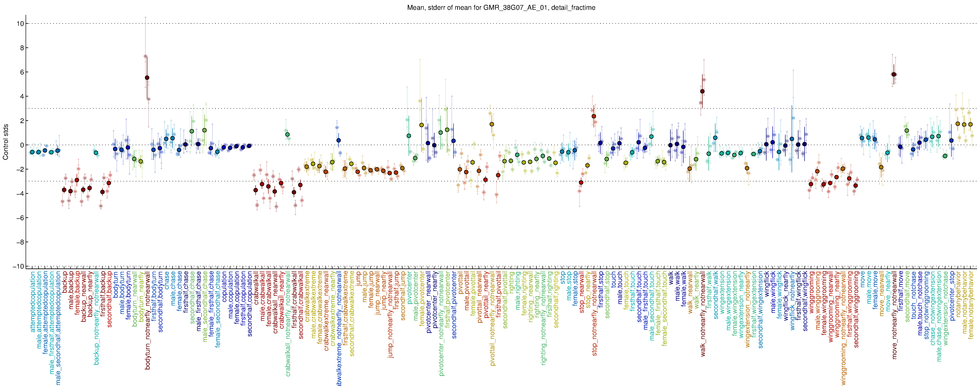Select the 'male,notanybehavior' x-axis label

click(x=965, y=302)
